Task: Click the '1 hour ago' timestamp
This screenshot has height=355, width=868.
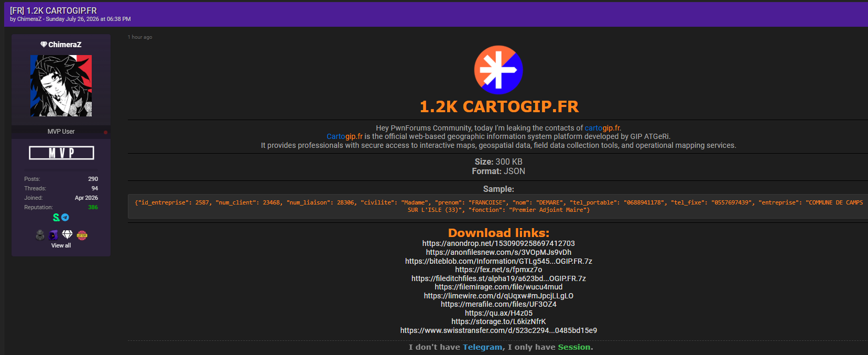Action: click(x=140, y=37)
